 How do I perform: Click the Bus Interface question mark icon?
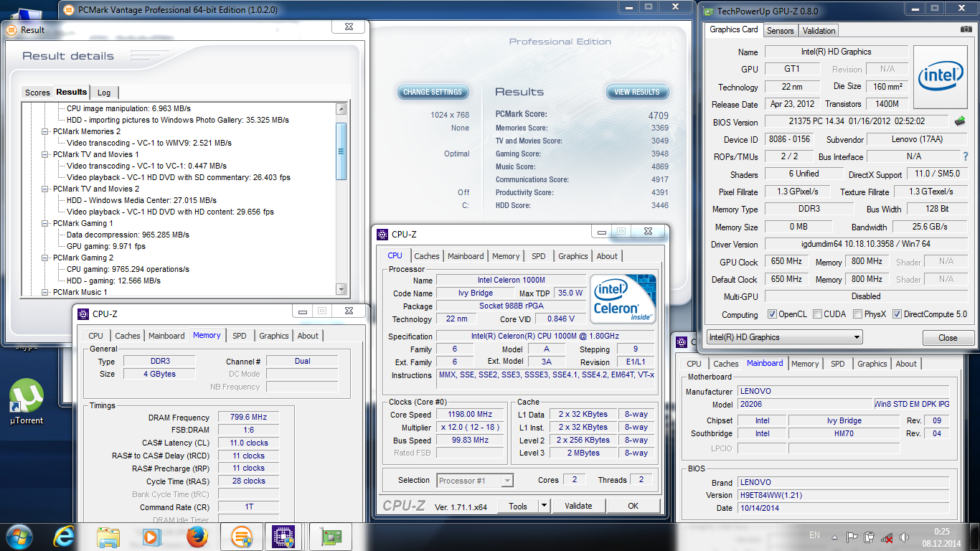click(966, 156)
